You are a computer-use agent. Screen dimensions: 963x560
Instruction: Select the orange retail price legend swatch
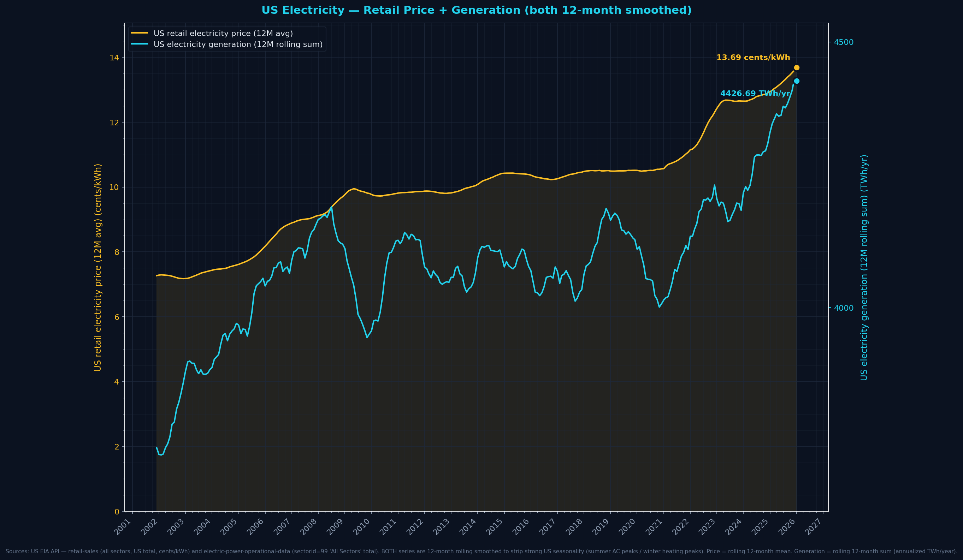point(141,33)
